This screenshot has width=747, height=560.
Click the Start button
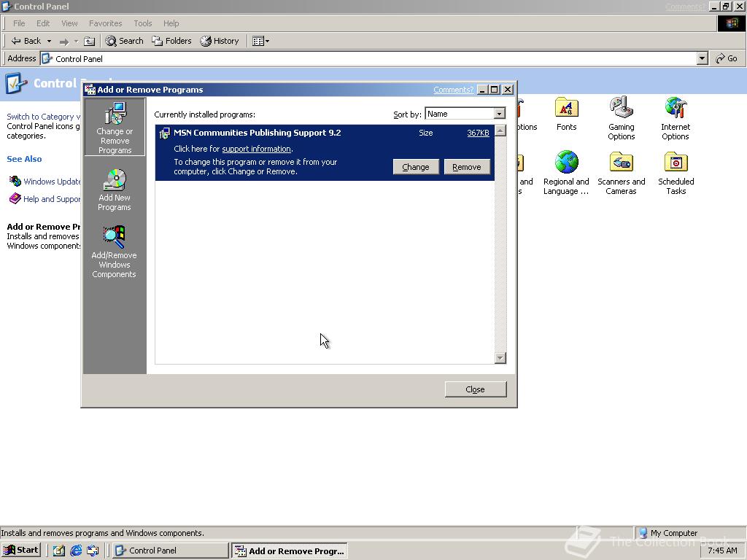point(21,550)
